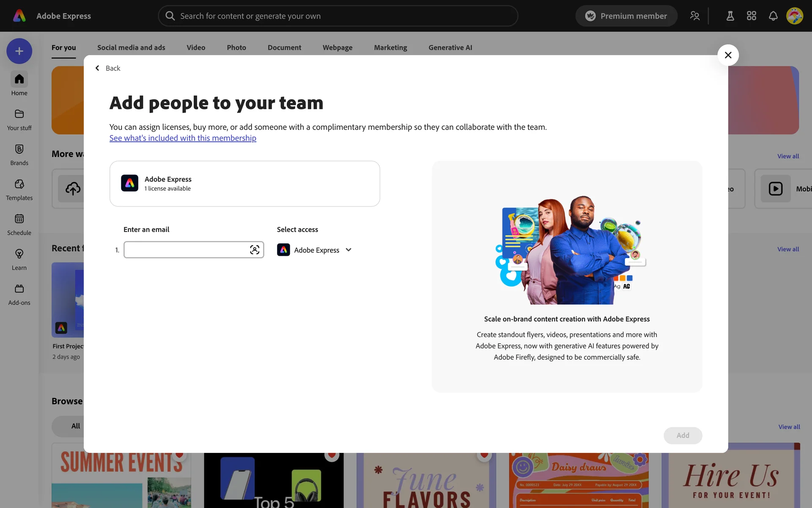
Task: Select the Adobe Express license card
Action: [x=244, y=184]
